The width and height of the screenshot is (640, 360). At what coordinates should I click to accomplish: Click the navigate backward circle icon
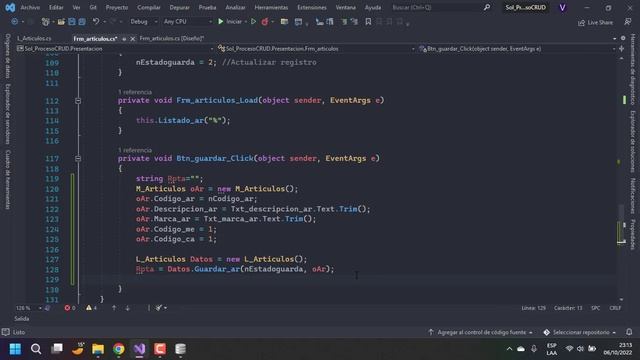point(15,22)
